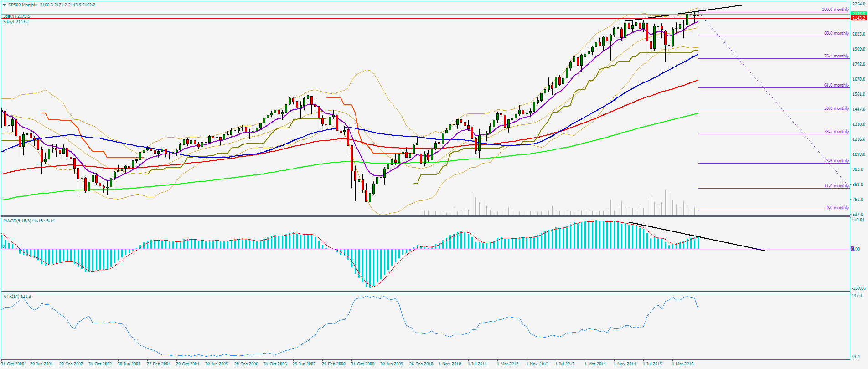868x369 pixels.
Task: Click the 147.3 ATR scale value
Action: pyautogui.click(x=857, y=296)
